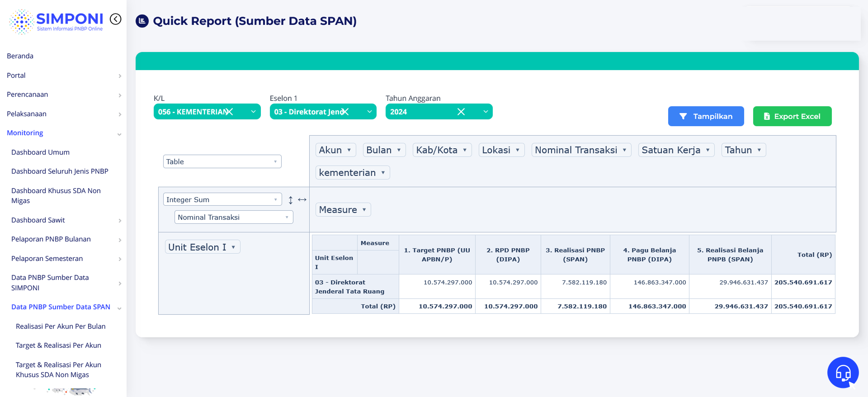Open the Integer Sum aggregator dropdown
Viewport: 868px width, 397px height.
(x=222, y=199)
